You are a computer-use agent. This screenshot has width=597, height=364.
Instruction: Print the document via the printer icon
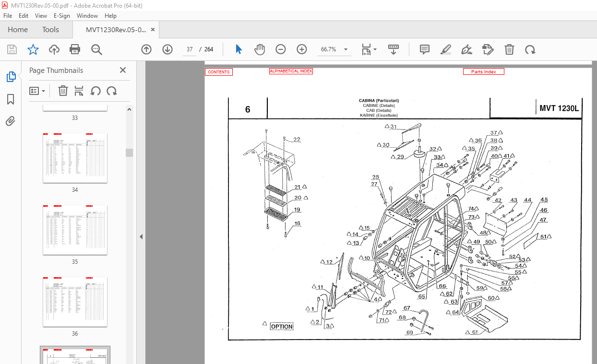click(75, 49)
